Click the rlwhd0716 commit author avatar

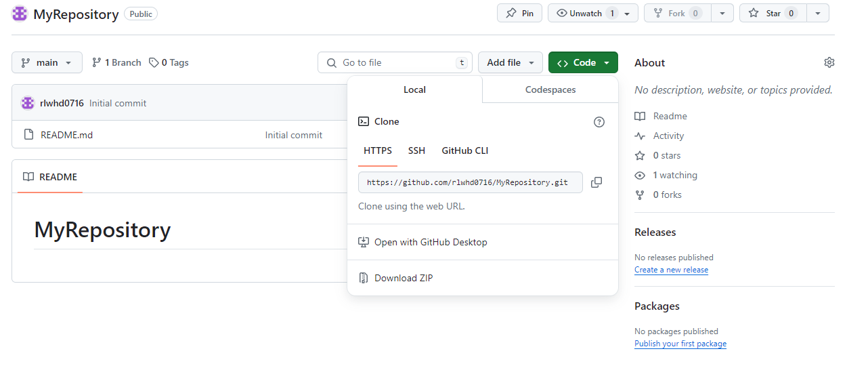[28, 103]
